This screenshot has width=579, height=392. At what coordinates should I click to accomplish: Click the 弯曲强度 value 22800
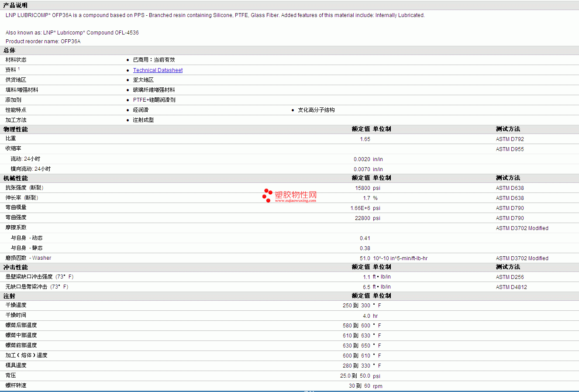[x=363, y=218]
